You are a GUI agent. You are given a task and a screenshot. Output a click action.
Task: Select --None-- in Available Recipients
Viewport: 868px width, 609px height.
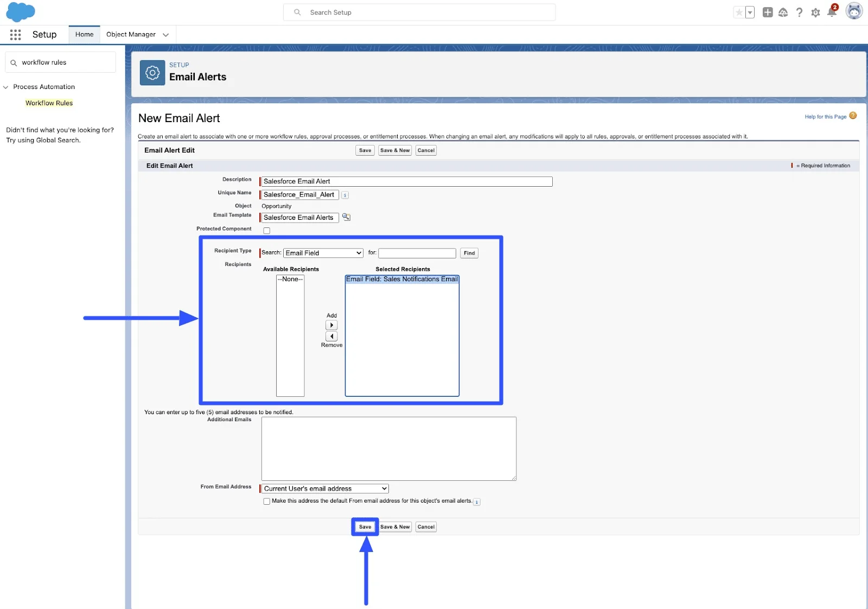click(x=290, y=279)
